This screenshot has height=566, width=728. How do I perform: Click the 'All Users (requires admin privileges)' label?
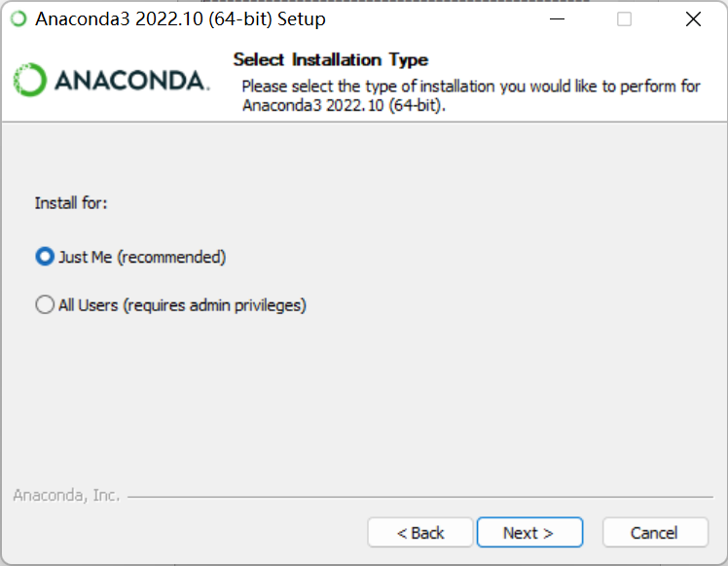coord(182,305)
